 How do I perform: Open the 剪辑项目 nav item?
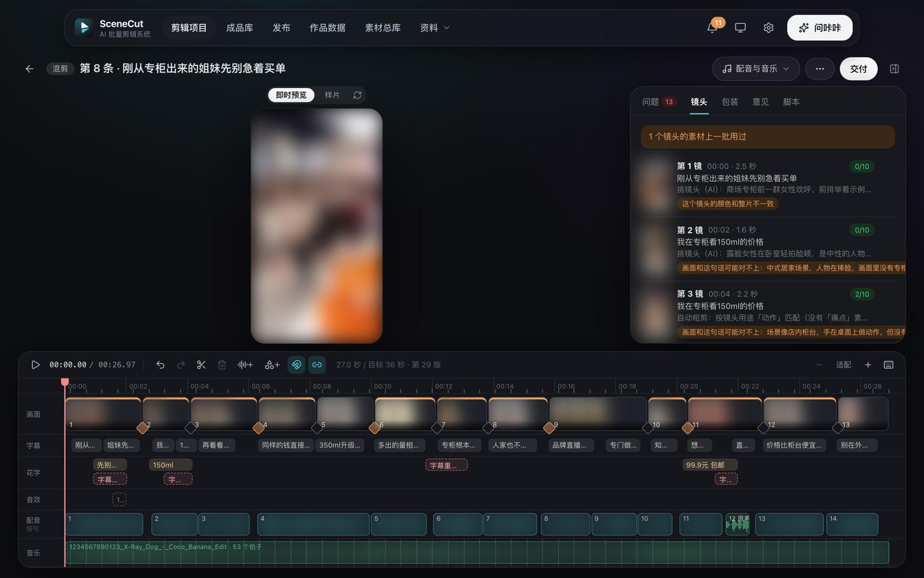tap(189, 28)
